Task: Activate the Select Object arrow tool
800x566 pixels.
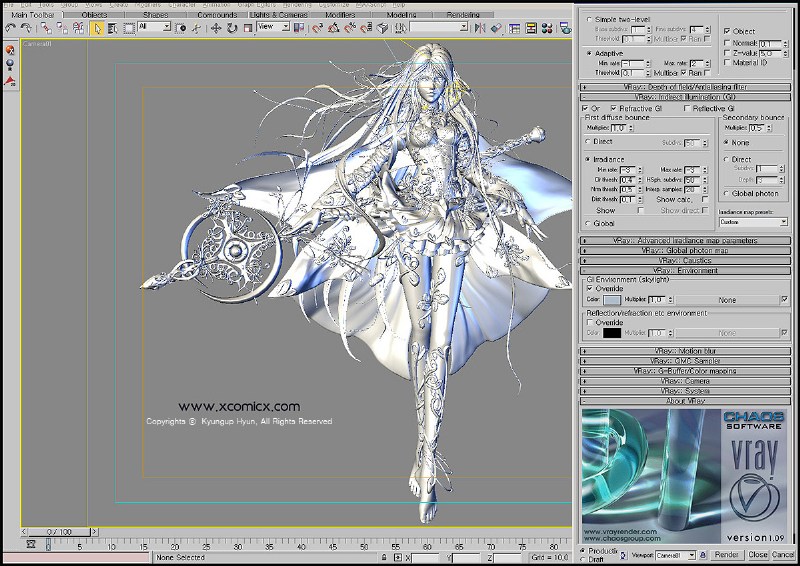Action: 97,28
